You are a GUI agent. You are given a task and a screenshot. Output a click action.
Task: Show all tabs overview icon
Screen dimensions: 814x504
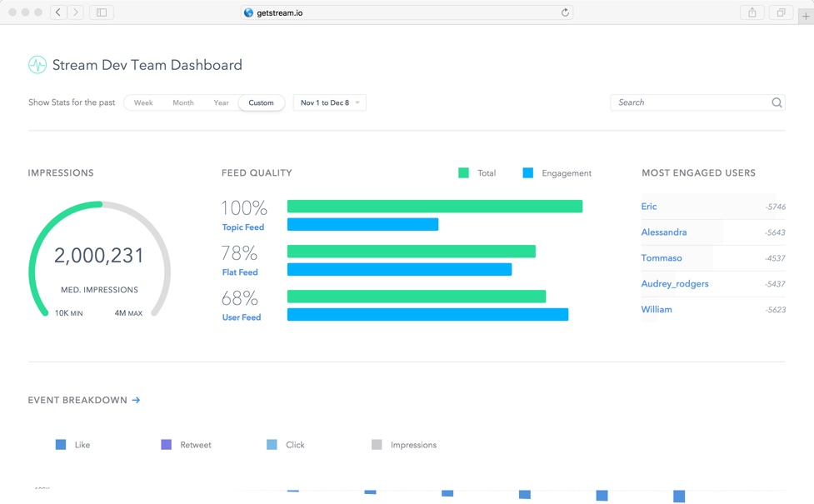tap(781, 12)
